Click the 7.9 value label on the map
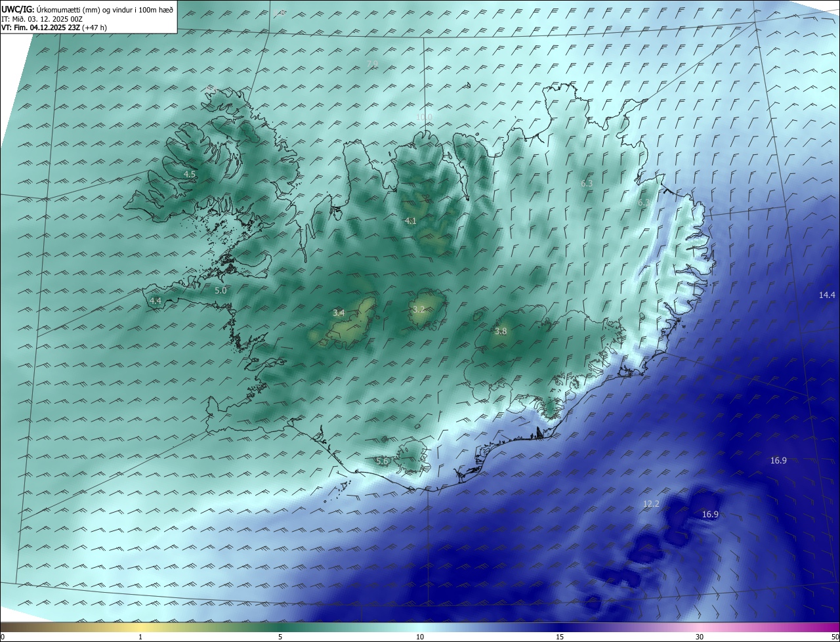This screenshot has width=840, height=642. 372,64
